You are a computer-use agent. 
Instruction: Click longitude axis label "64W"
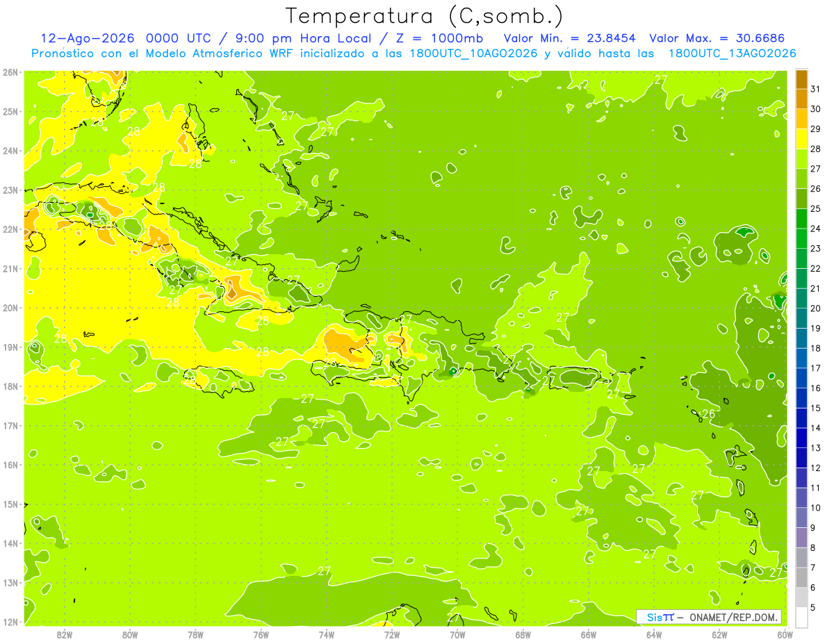654,634
